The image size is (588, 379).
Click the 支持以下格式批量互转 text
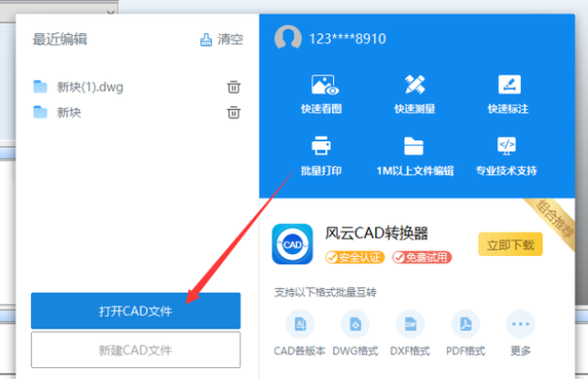tap(325, 293)
